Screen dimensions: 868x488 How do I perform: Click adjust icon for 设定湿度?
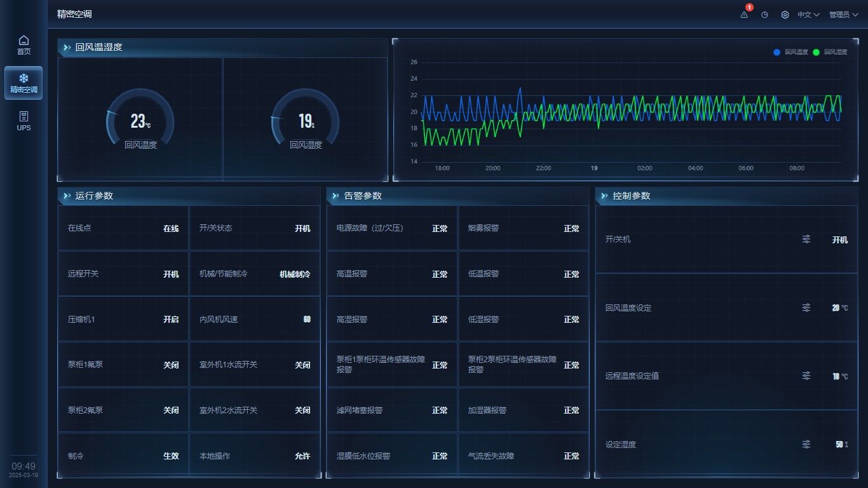coord(806,444)
